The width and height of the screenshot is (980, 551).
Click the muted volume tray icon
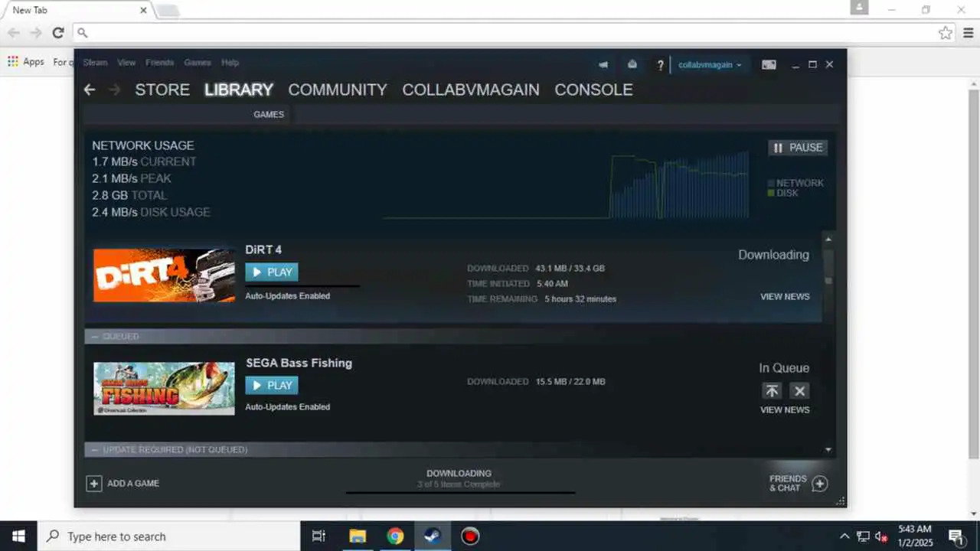coord(881,536)
